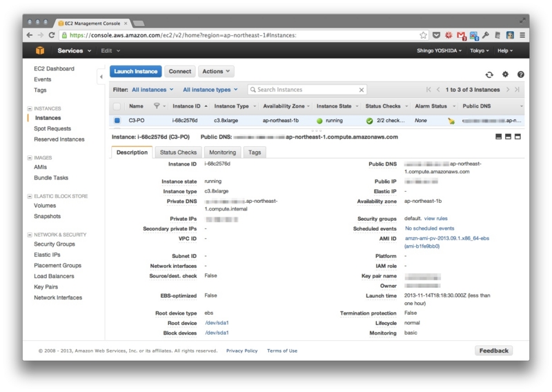Sort by the Instance ID column header
The height and width of the screenshot is (392, 552).
186,106
